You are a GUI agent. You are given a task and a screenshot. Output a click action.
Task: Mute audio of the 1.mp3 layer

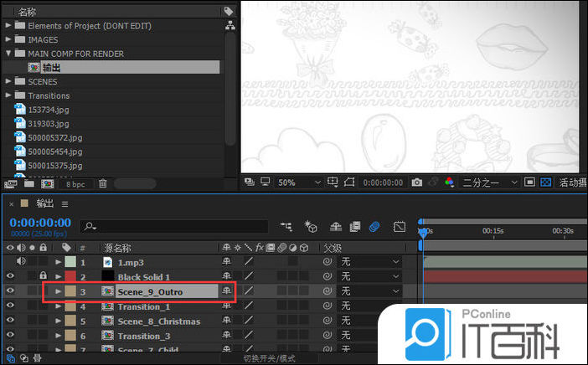coord(21,262)
